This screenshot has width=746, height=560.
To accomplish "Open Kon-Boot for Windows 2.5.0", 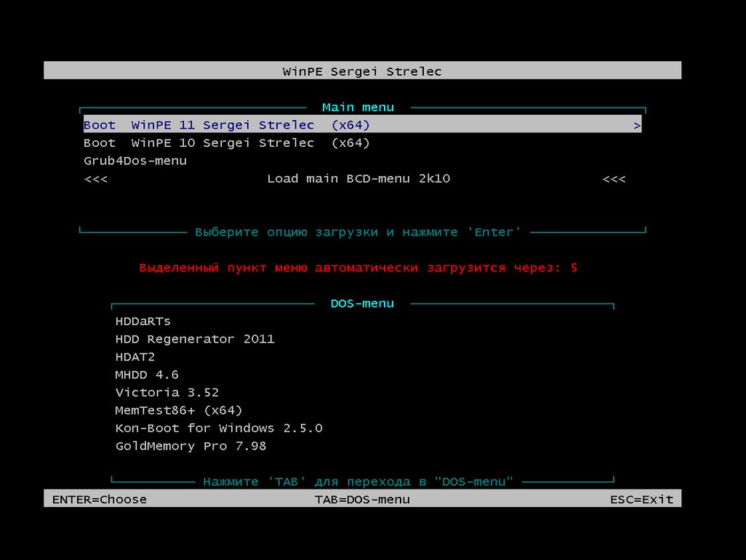I will (219, 428).
